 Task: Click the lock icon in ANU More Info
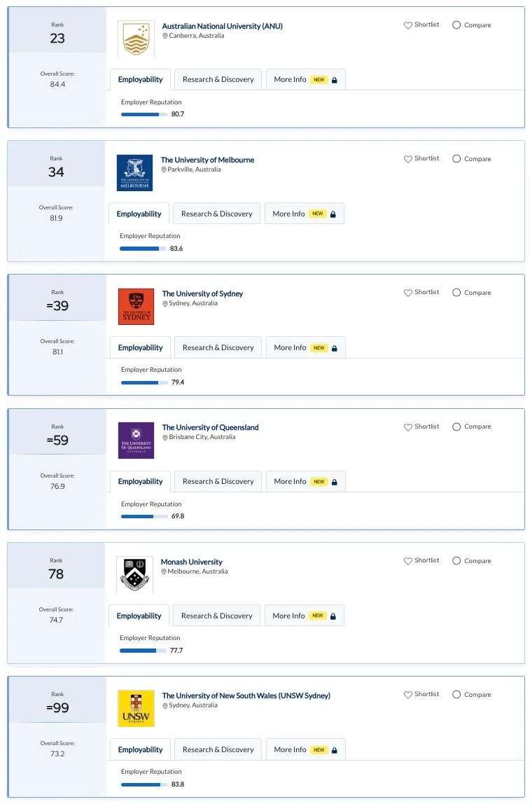pos(334,80)
